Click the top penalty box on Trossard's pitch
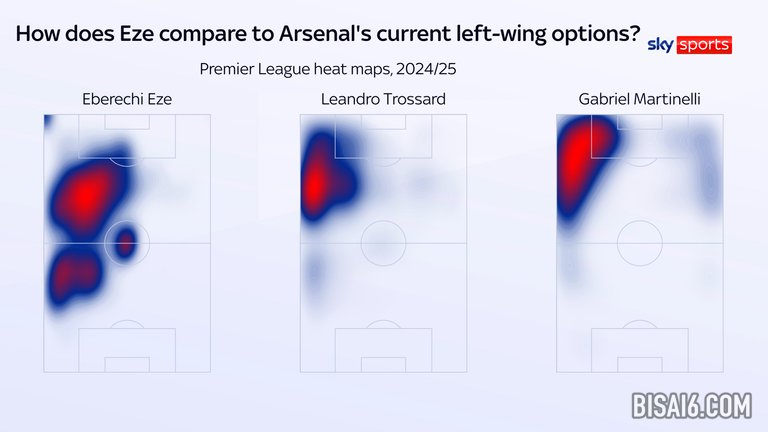 tap(383, 135)
